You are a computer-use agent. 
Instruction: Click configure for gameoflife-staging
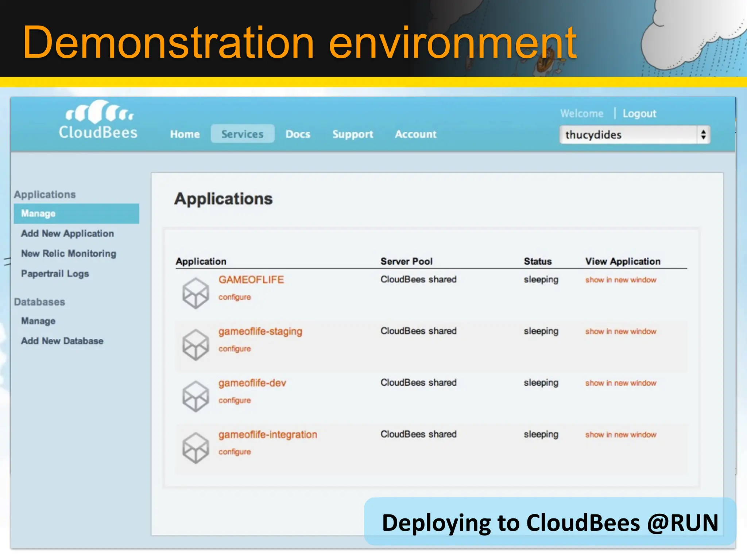click(x=235, y=349)
